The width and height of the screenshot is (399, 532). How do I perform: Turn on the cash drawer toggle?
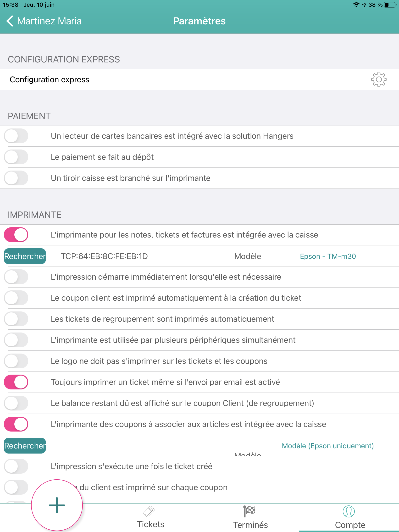(x=16, y=178)
